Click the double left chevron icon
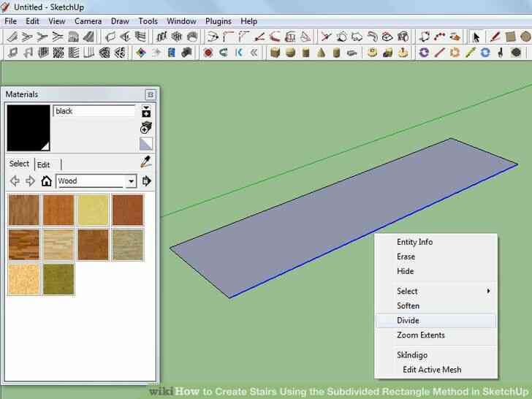 (254, 53)
